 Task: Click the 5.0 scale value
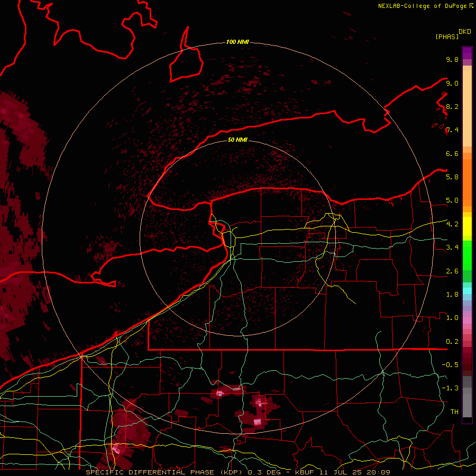(x=452, y=200)
